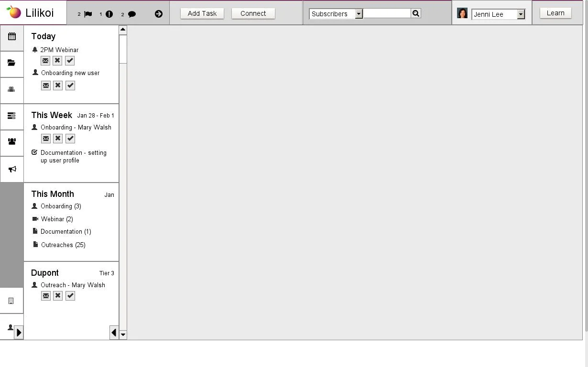The image size is (588, 367).
Task: View flagged items via the flag icon
Action: pyautogui.click(x=88, y=14)
